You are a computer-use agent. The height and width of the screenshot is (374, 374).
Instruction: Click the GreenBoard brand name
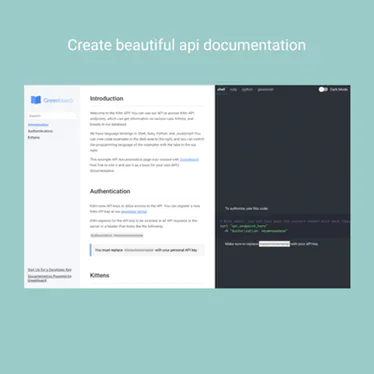(58, 100)
